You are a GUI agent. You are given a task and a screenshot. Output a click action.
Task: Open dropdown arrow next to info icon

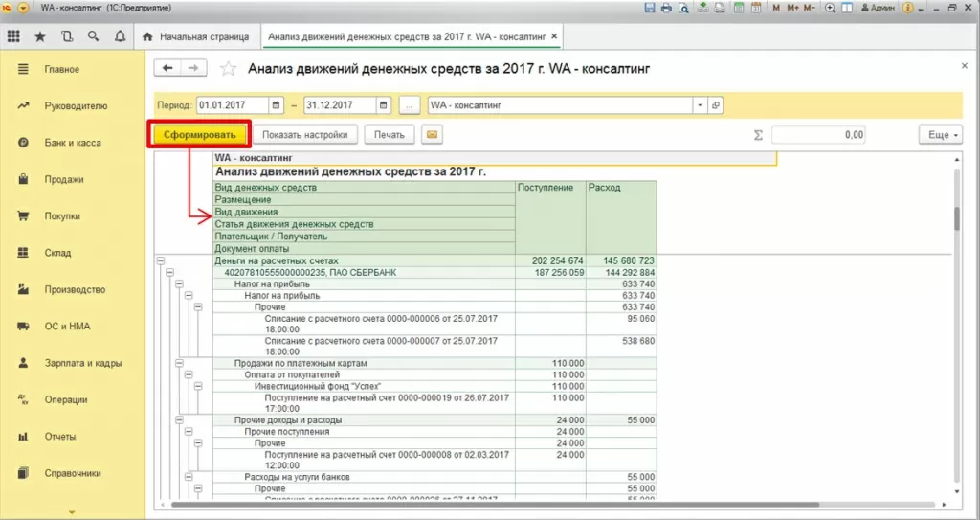click(x=923, y=8)
